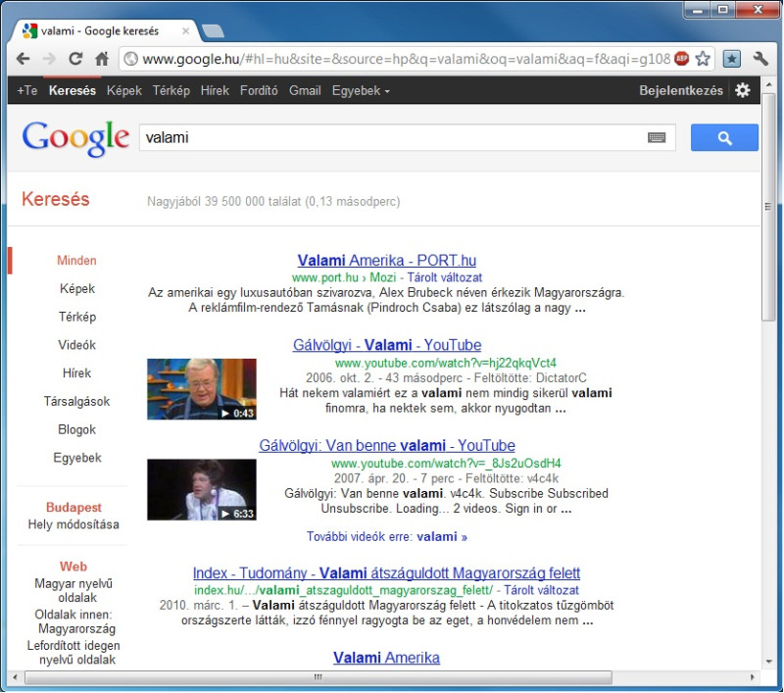784x693 pixels.
Task: Reload the page with the refresh icon
Action: click(x=75, y=59)
